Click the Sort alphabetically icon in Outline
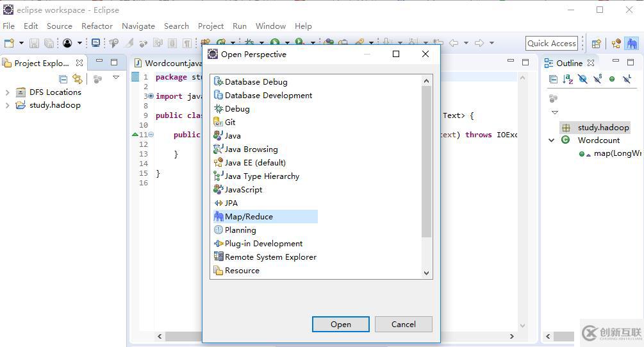This screenshot has height=347, width=644. click(568, 79)
